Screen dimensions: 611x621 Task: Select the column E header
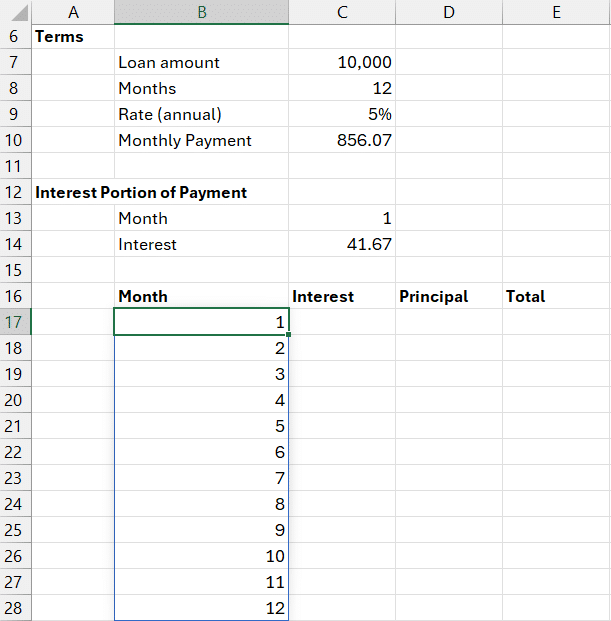(555, 12)
